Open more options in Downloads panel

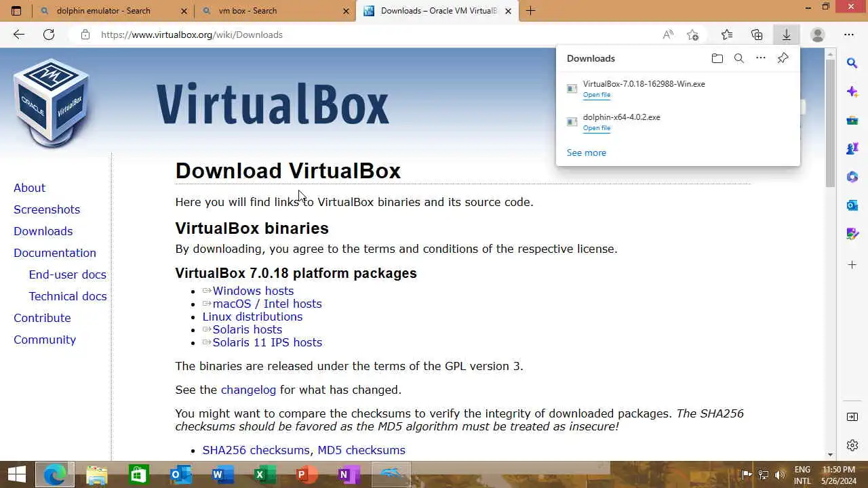tap(761, 58)
